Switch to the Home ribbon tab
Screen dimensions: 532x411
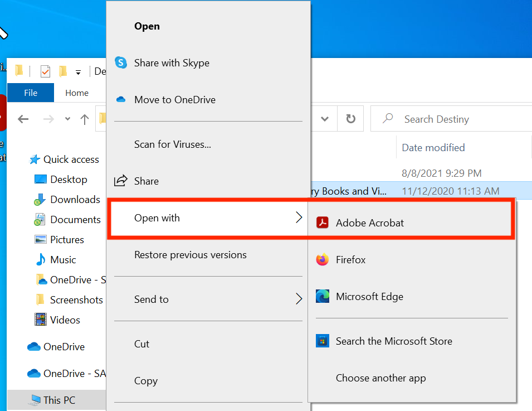(x=77, y=93)
